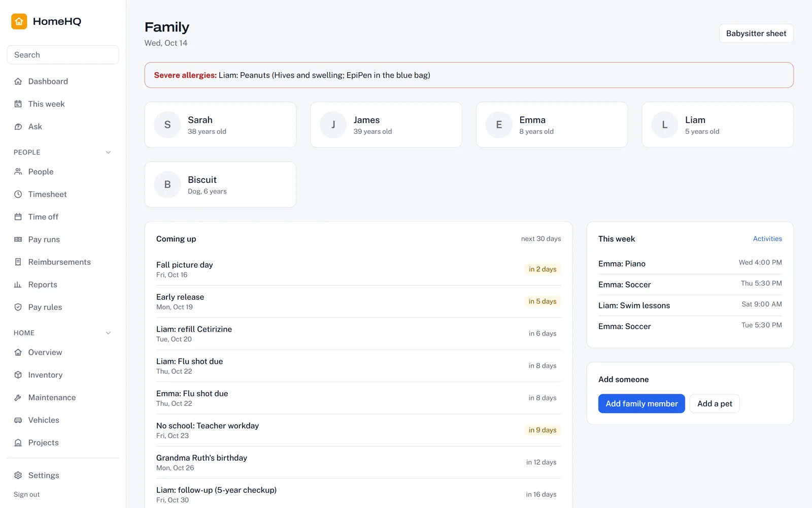Screen dimensions: 812x508
Task: Click Sarah's S avatar circle
Action: click(x=167, y=125)
